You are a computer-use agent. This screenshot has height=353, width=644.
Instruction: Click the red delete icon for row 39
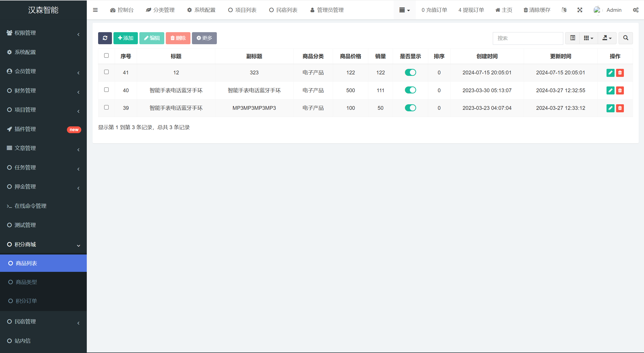[620, 108]
